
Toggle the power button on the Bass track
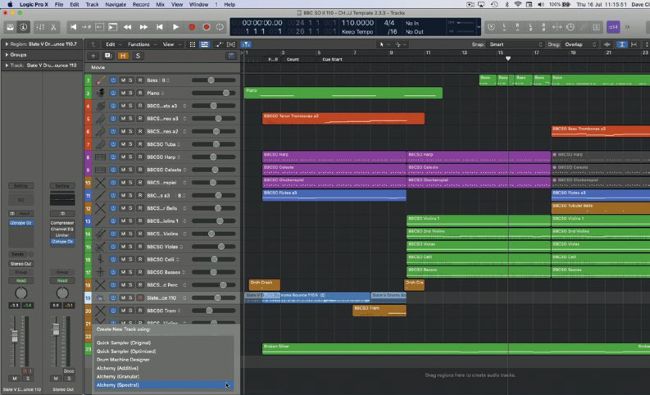point(113,80)
